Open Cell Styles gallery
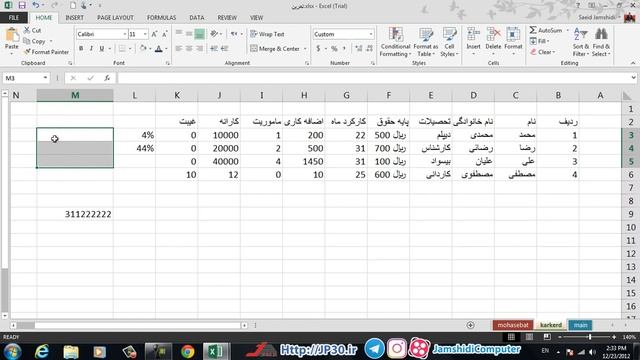This screenshot has height=360, width=640. (x=449, y=42)
